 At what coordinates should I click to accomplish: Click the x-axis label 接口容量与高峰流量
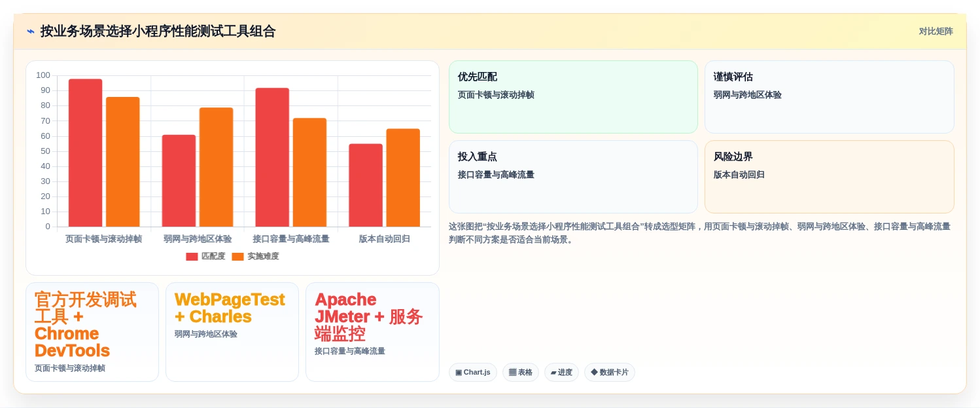(x=291, y=239)
